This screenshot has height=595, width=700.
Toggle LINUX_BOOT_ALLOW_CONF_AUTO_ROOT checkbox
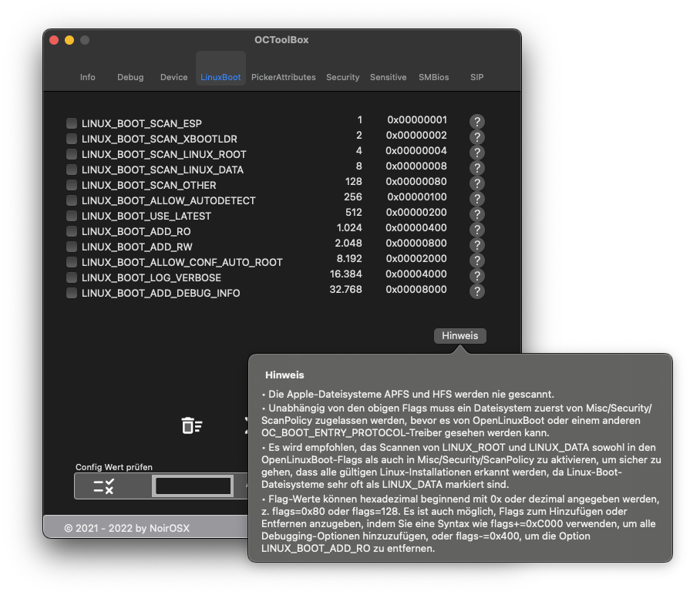pyautogui.click(x=72, y=262)
